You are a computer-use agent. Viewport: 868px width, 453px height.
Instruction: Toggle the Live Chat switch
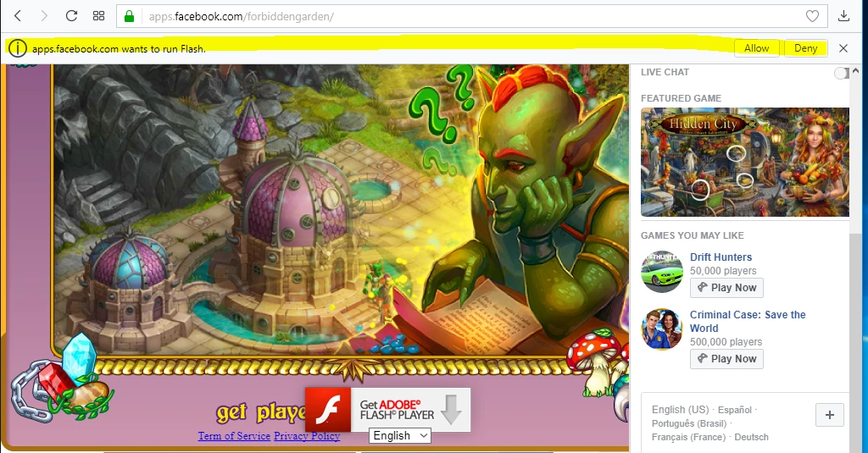(842, 73)
